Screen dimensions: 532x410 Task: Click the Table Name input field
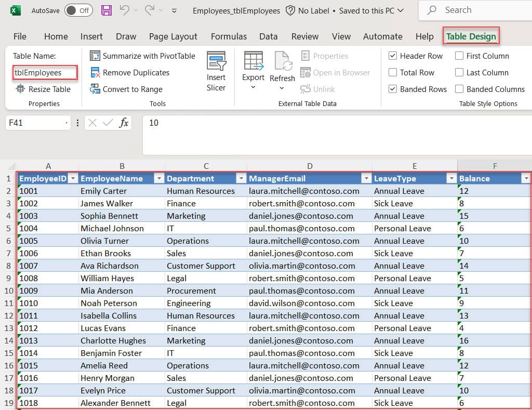coord(45,73)
